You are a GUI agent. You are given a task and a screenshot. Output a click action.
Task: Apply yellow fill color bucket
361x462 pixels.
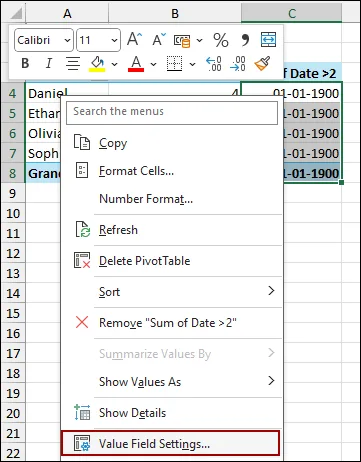[x=97, y=63]
